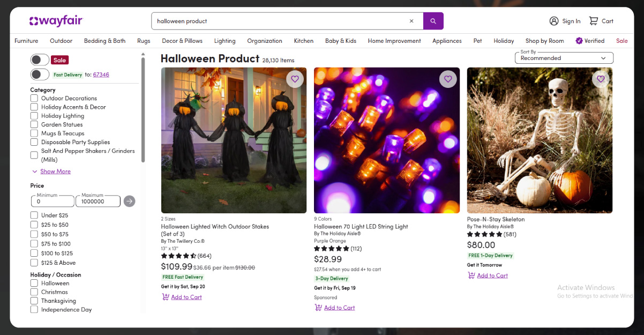Change delivery zip code 67346

[x=101, y=74]
